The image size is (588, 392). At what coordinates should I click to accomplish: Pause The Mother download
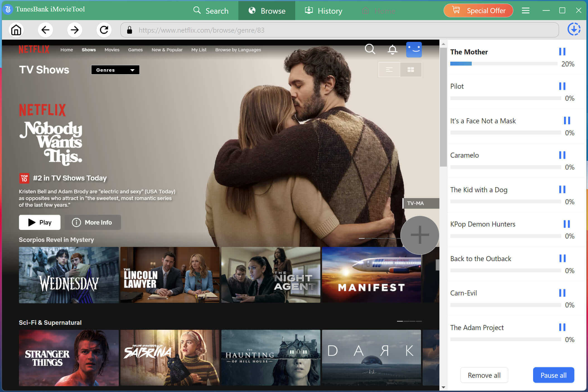[562, 52]
